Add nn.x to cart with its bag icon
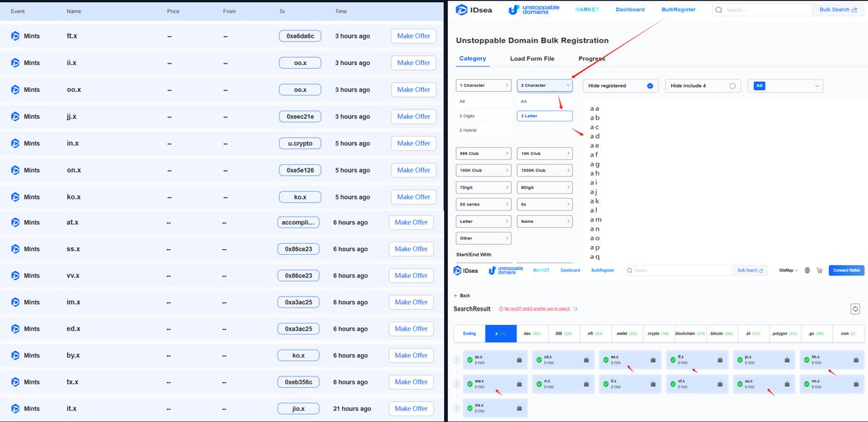868x422 pixels. coord(856,384)
